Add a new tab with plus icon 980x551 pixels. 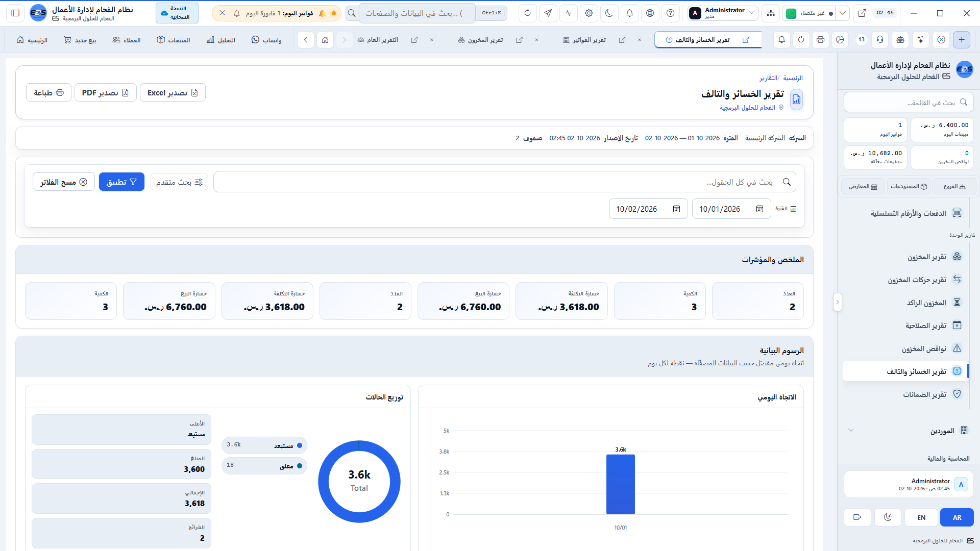[962, 40]
